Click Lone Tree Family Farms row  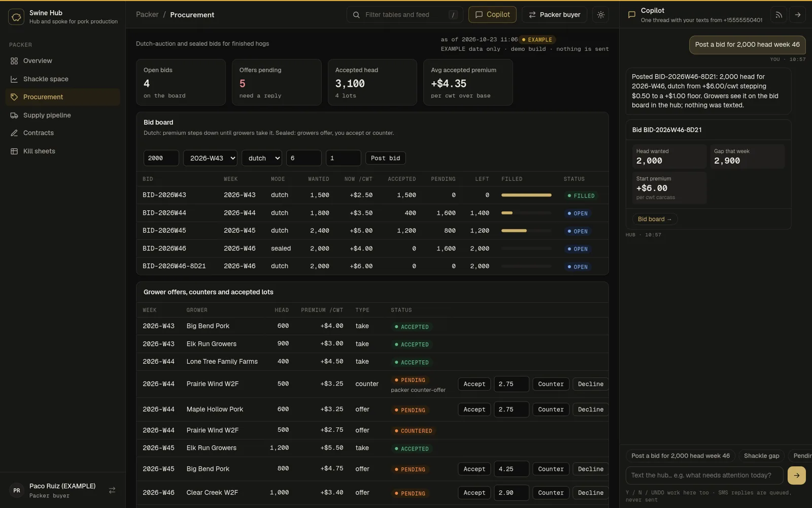pos(373,362)
